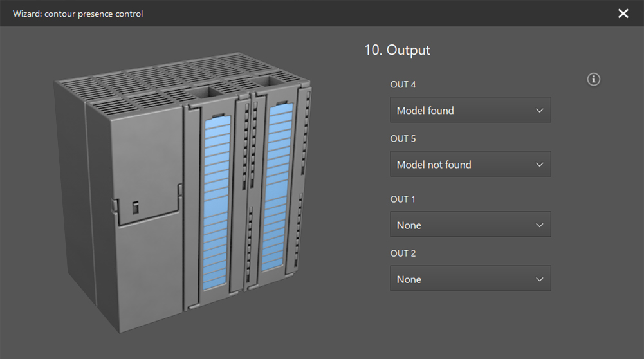Click the '10. Output' step heading
Screen dimensions: 644x359
click(397, 50)
